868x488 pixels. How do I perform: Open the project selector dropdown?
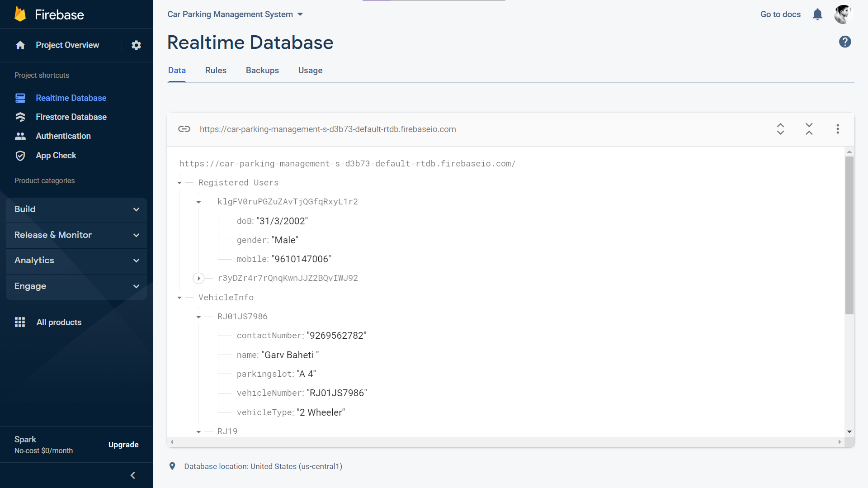coord(235,14)
